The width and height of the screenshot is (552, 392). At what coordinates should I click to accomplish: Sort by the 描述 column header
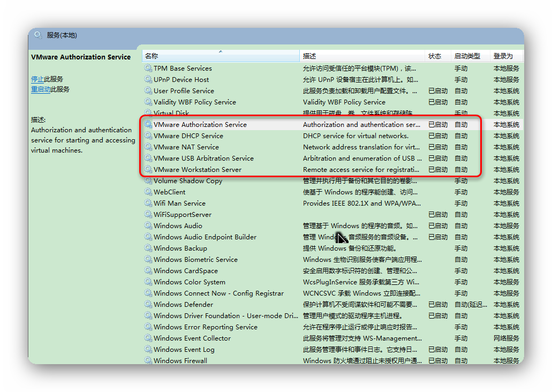click(x=362, y=56)
